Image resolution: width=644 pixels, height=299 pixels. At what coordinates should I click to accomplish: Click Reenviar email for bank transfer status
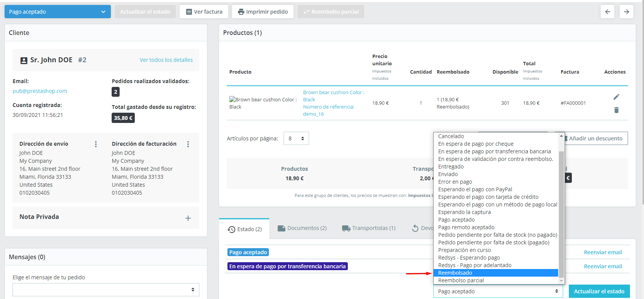603,266
